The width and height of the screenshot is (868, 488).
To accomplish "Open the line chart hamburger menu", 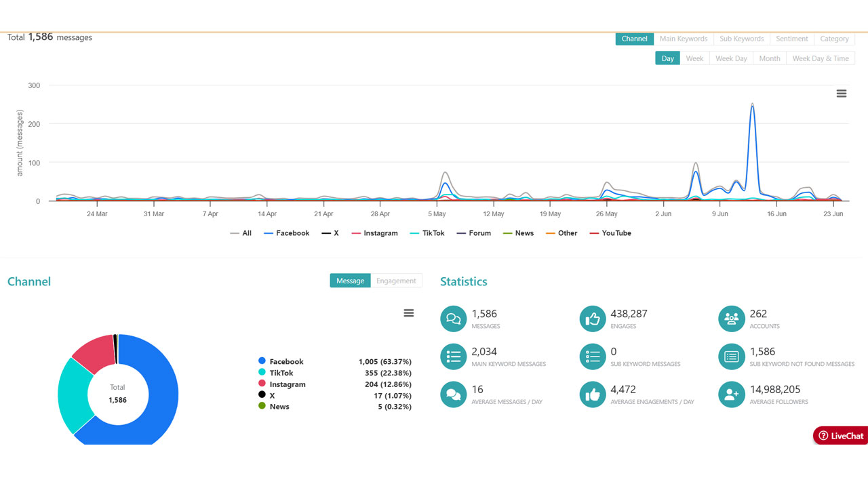I will coord(842,94).
